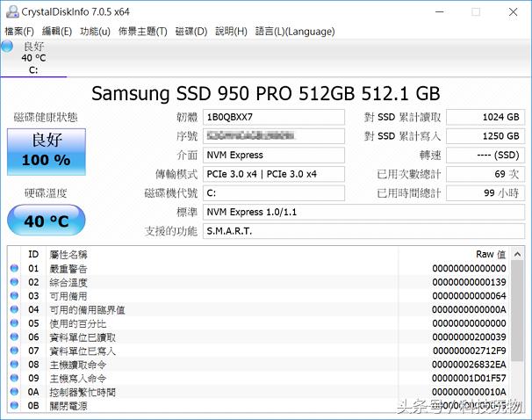532x420 pixels.
Task: Click the 良好 100 % health status button
Action: 47,152
